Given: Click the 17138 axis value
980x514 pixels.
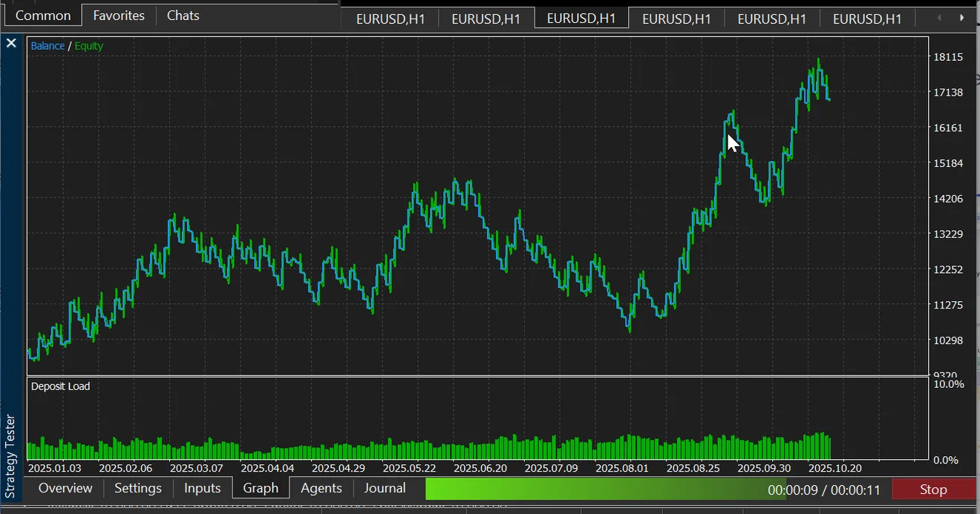Looking at the screenshot, I should click(947, 93).
